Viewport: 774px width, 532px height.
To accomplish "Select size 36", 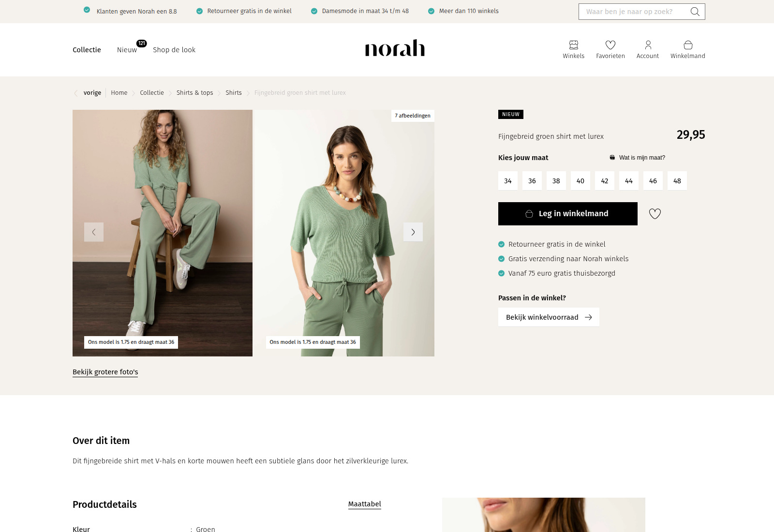I will click(532, 181).
